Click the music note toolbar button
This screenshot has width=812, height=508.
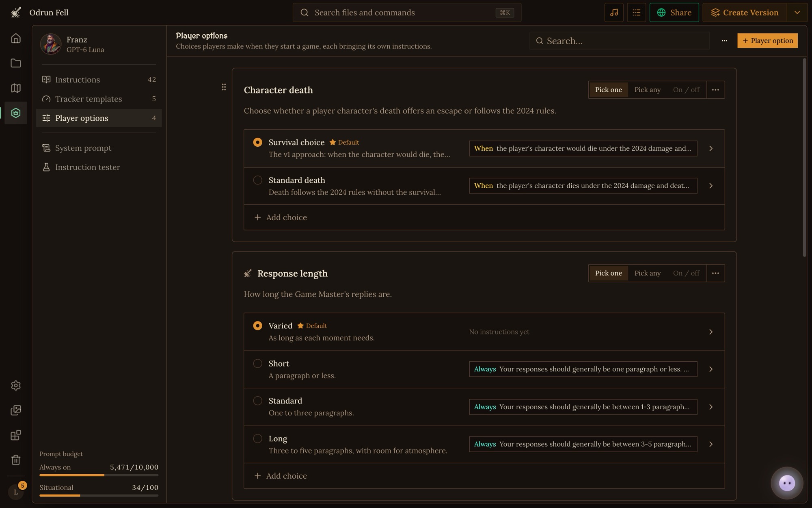(614, 13)
